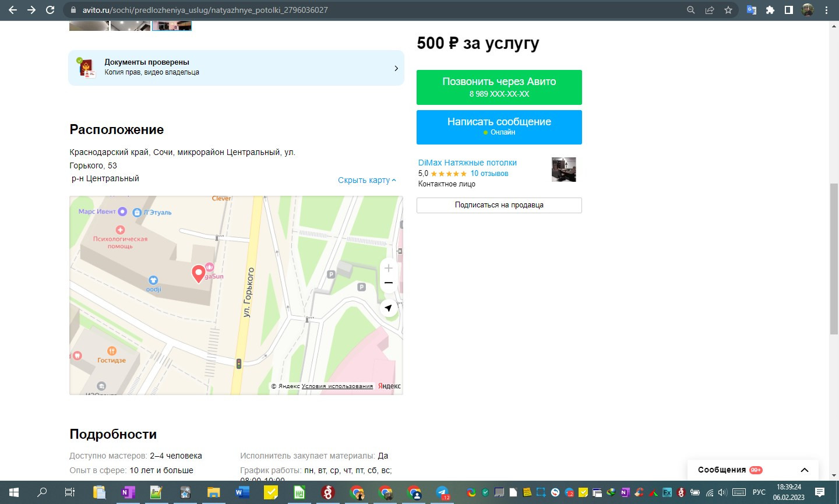The width and height of the screenshot is (839, 504).
Task: Open Microsoft Word from the taskbar
Action: 242,492
